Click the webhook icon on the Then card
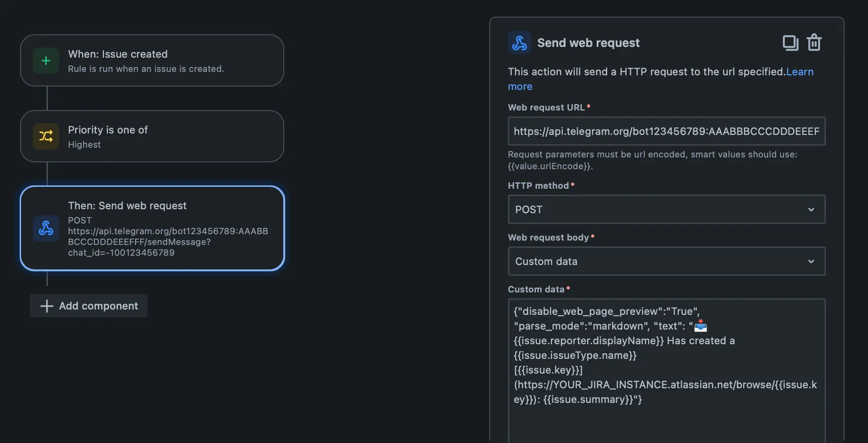Viewport: 868px width, 443px height. (46, 228)
